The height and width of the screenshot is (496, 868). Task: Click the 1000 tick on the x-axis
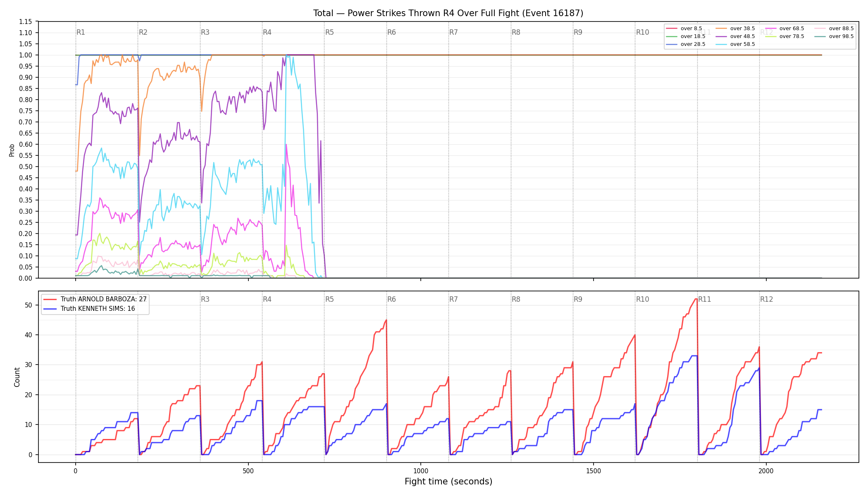tap(421, 471)
